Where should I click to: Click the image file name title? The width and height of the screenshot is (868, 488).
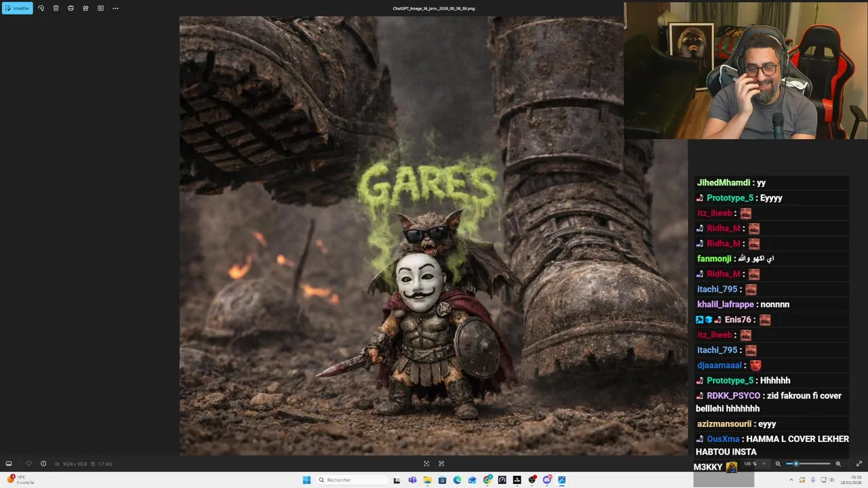434,8
